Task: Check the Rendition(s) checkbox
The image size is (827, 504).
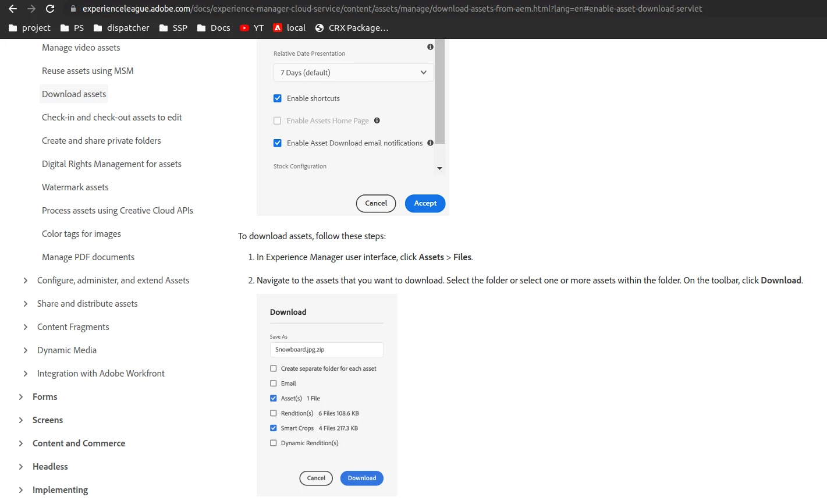Action: click(x=274, y=413)
